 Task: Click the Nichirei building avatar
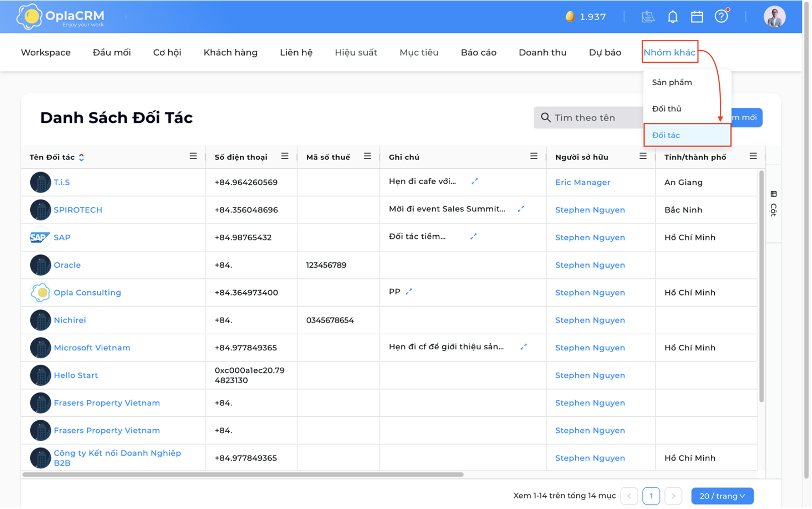click(40, 320)
